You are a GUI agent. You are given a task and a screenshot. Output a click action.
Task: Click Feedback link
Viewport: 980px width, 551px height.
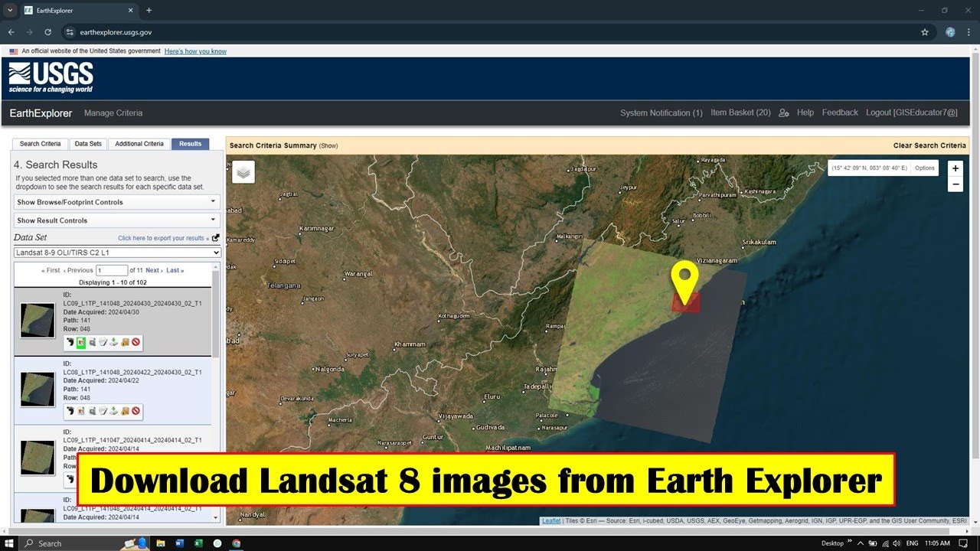[x=840, y=112]
